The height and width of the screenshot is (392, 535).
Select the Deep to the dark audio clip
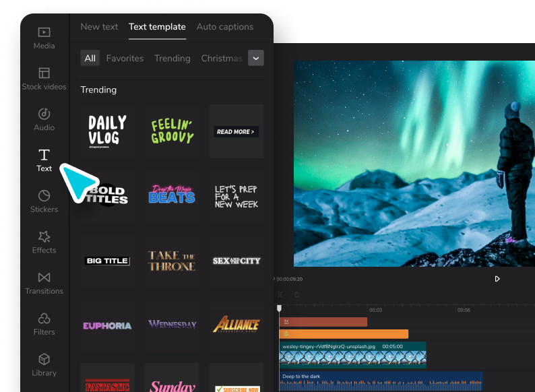381,381
